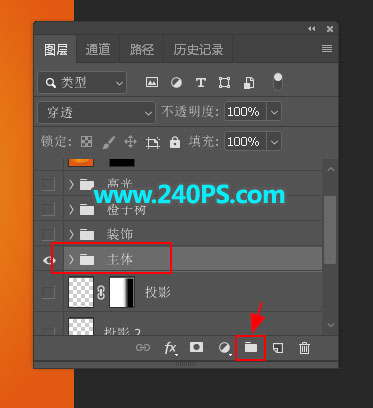This screenshot has width=373, height=408.
Task: Click the new adjustment layer icon
Action: [225, 348]
